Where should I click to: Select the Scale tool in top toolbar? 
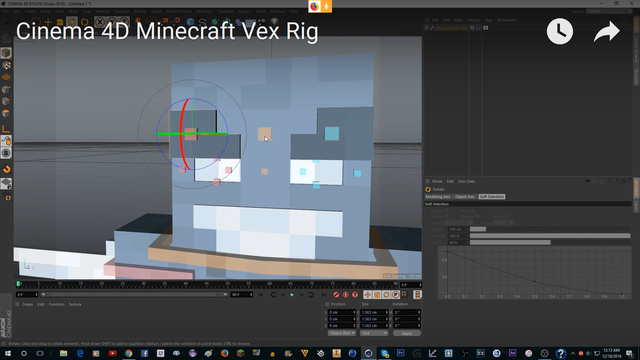pos(60,22)
